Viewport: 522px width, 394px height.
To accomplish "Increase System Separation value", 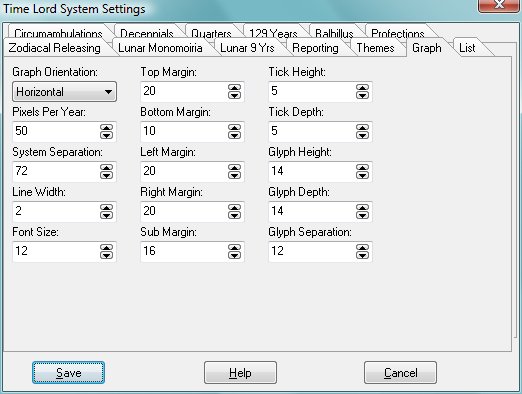I will click(106, 168).
